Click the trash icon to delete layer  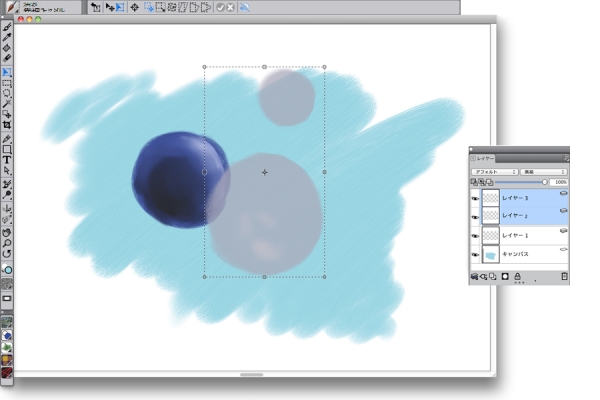click(564, 276)
